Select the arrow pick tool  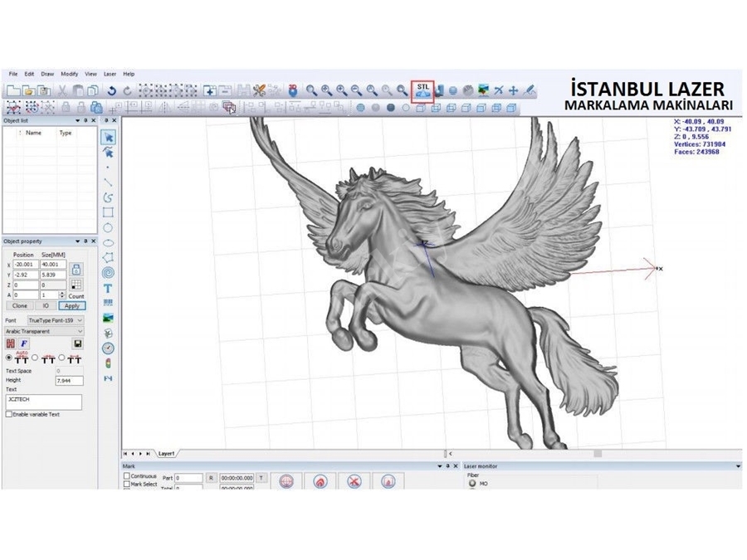(x=108, y=137)
